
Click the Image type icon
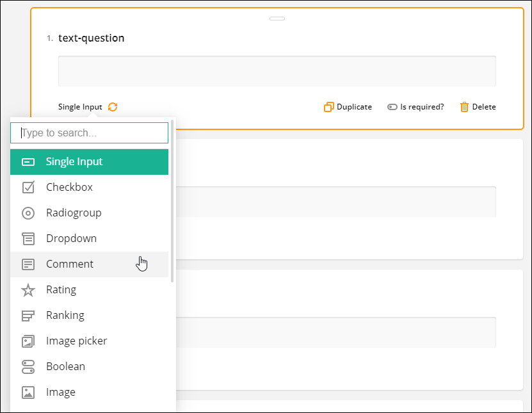28,393
